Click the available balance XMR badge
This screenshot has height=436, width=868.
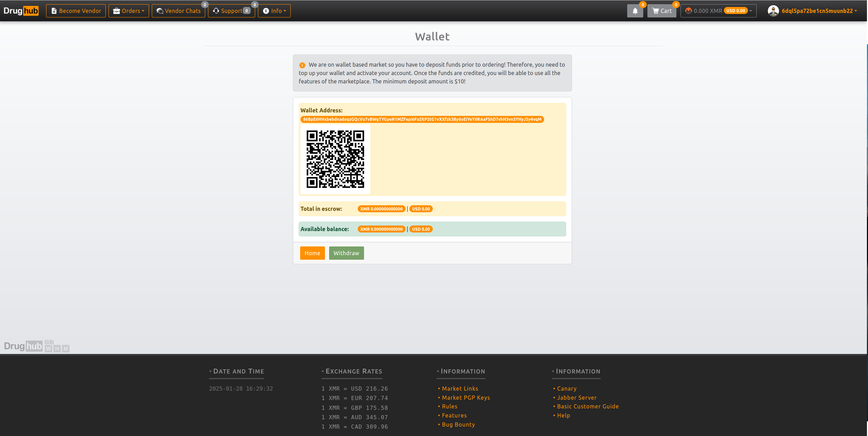[381, 229]
